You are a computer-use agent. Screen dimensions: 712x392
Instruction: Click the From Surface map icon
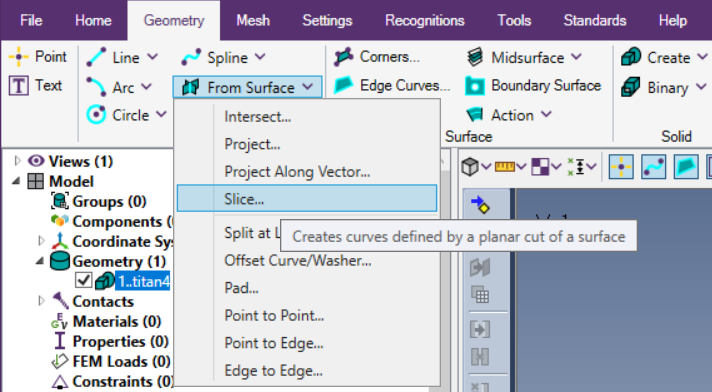point(191,87)
